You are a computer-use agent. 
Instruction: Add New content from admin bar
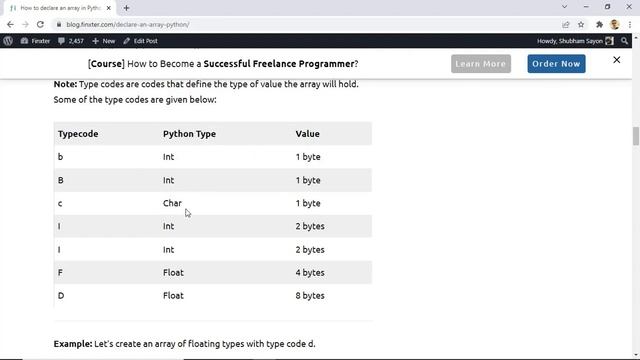coord(104,41)
